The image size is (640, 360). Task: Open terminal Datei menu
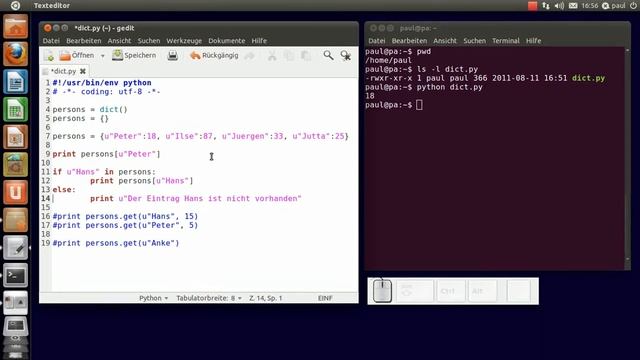point(377,41)
